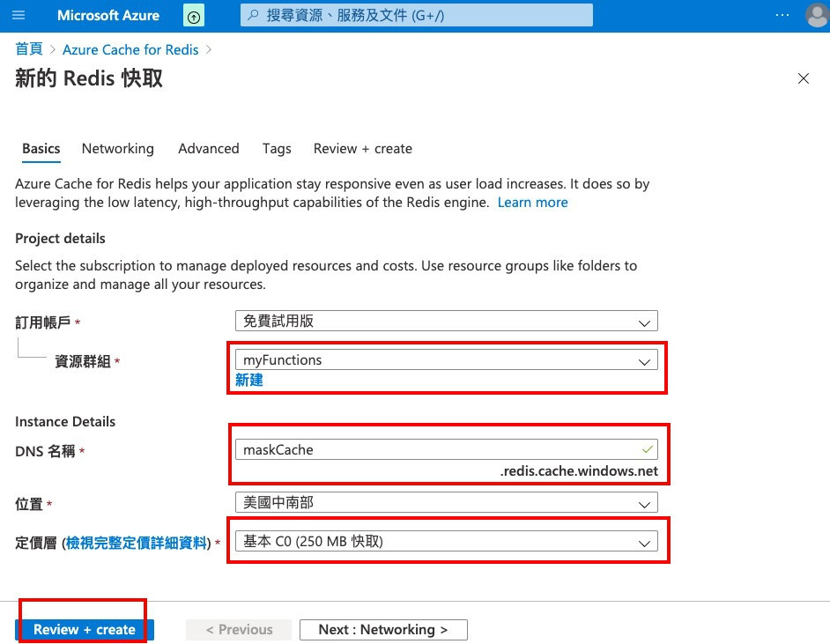
Task: Open the hamburger portal menu
Action: (x=19, y=15)
